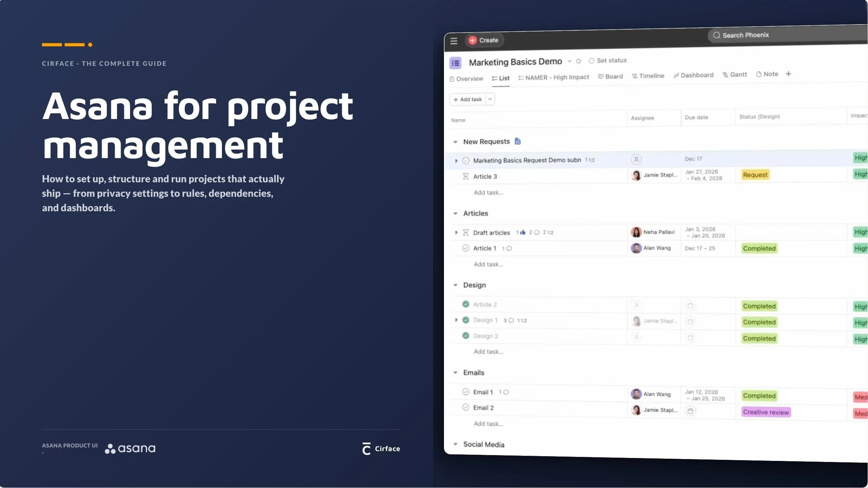
Task: Click the Draft articles hourglass icon
Action: (x=466, y=233)
